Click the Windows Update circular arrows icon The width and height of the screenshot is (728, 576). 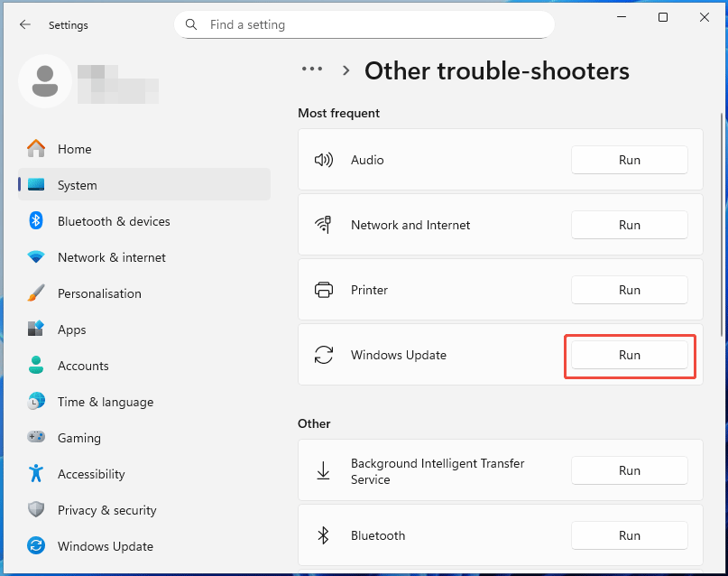pos(324,355)
